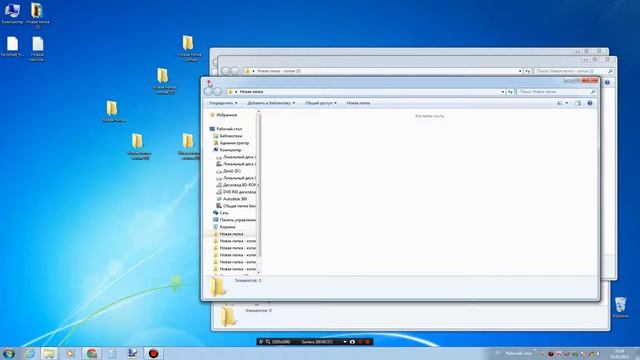640x360 pixels.
Task: Click navigation pane scrollbar down arrow
Action: click(258, 272)
